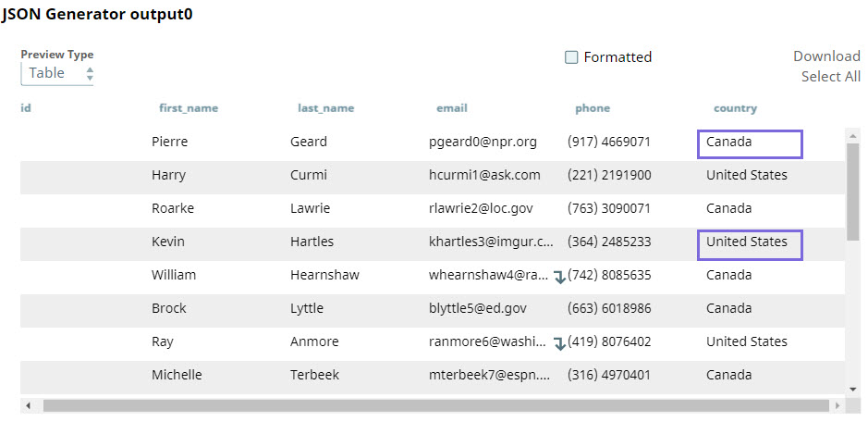This screenshot has height=422, width=868.
Task: Select United States cell in Ray's row
Action: (746, 341)
